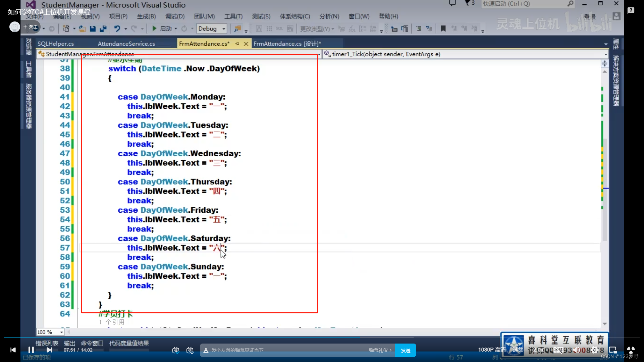Click the feedback speech bubble icon
644x362 pixels.
coord(453,3)
